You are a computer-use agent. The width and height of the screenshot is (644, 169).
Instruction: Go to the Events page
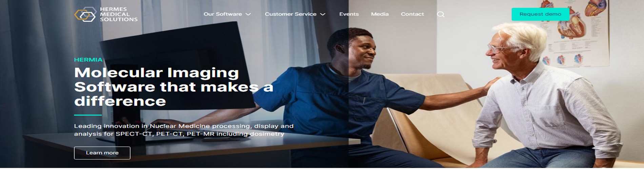(x=349, y=14)
